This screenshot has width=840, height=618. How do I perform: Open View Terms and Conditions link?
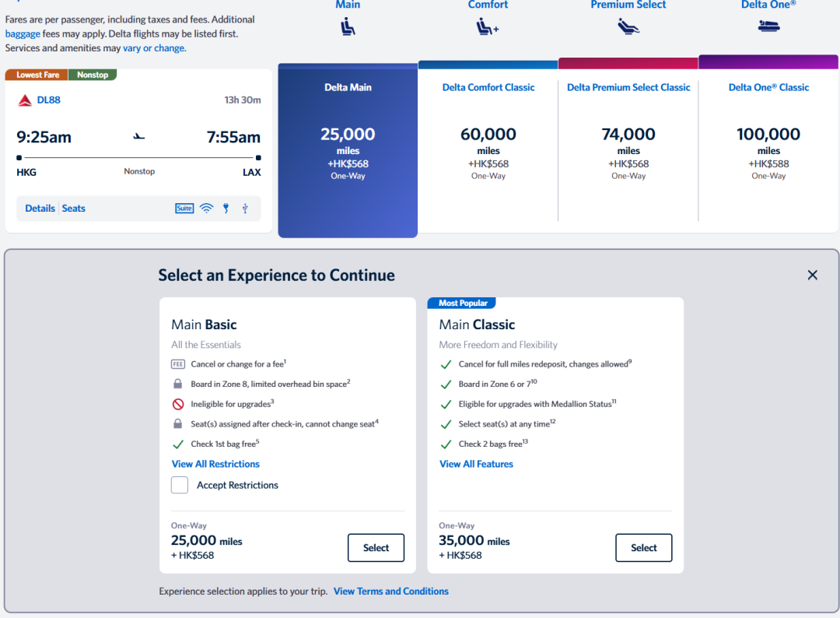[x=391, y=592]
